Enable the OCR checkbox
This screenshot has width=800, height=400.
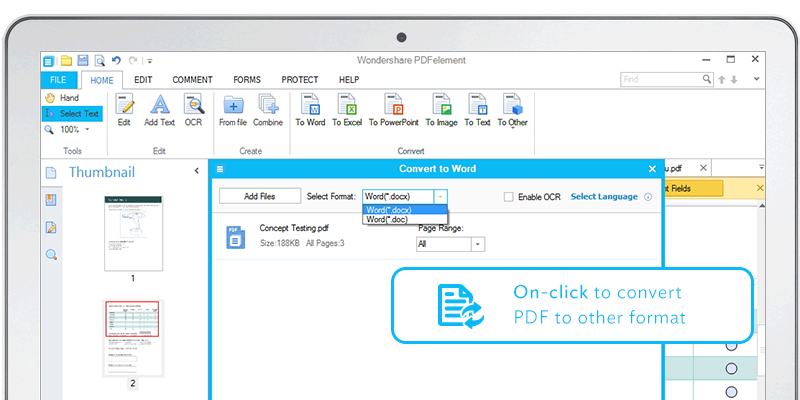(508, 197)
